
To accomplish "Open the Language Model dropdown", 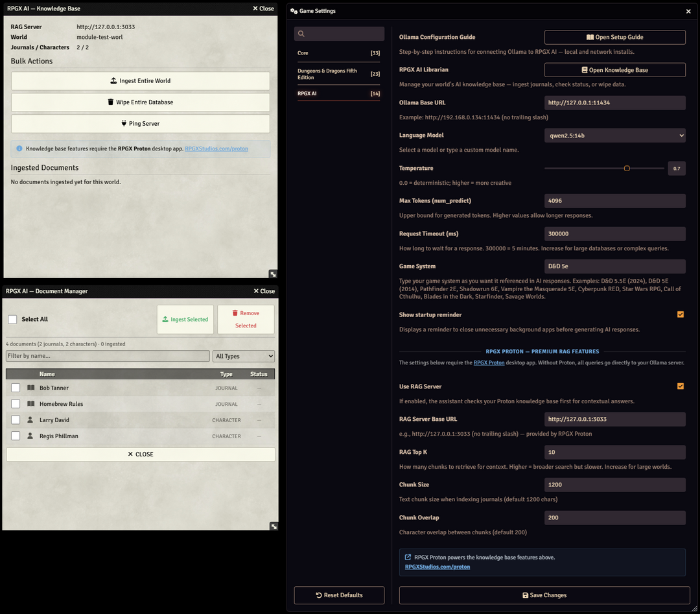I will [614, 136].
